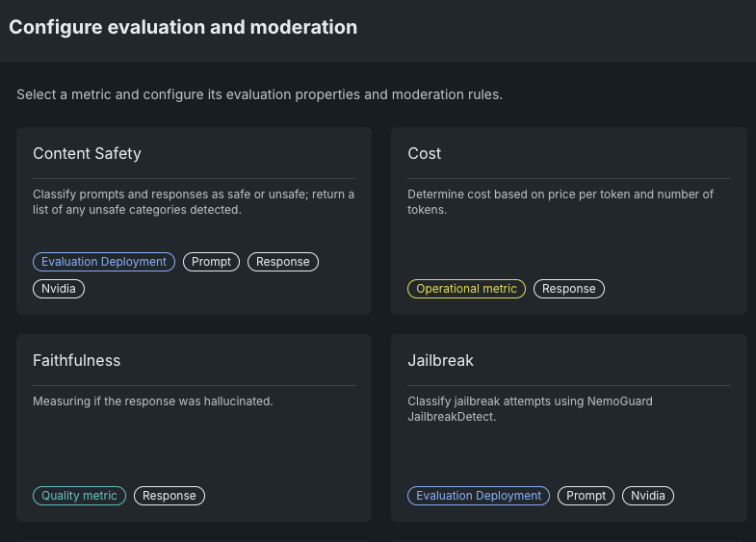756x542 pixels.
Task: Click the Prompt tag in Jailbreak card
Action: click(x=586, y=496)
